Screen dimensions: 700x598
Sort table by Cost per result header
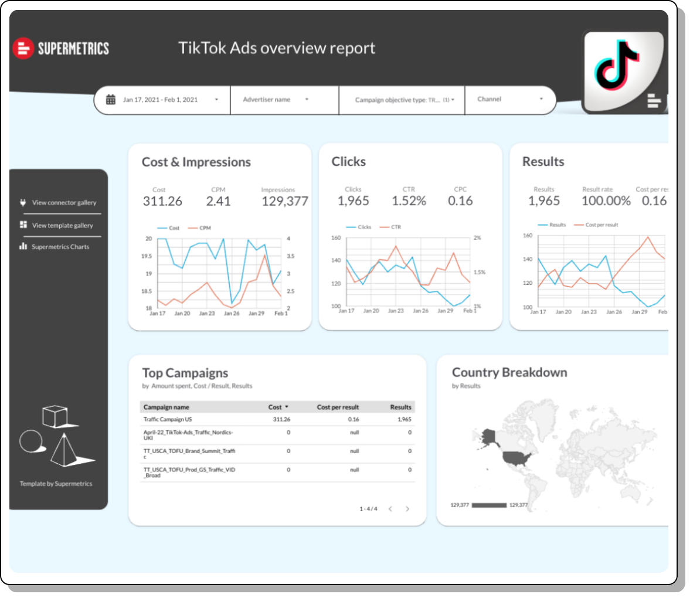coord(338,407)
